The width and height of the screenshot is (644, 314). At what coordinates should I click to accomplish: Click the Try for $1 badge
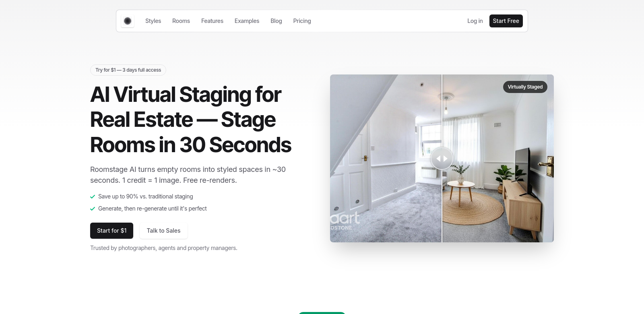[128, 70]
